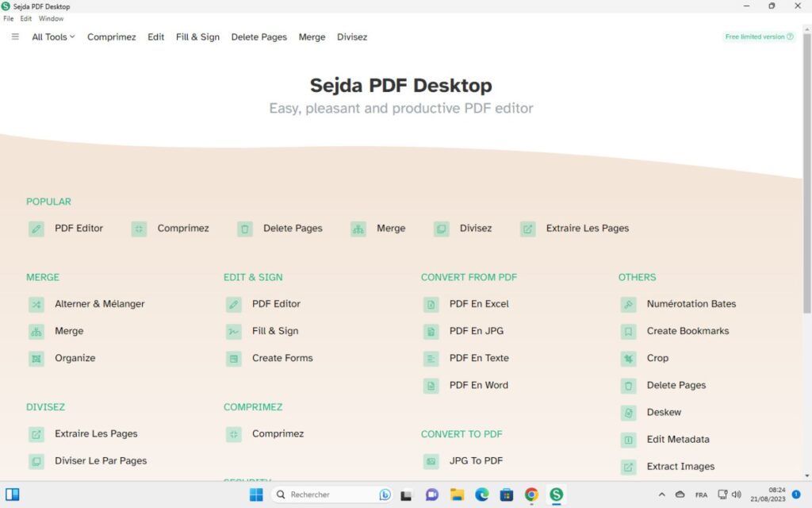812x508 pixels.
Task: Open the Edit menu in the menu bar
Action: tap(26, 18)
